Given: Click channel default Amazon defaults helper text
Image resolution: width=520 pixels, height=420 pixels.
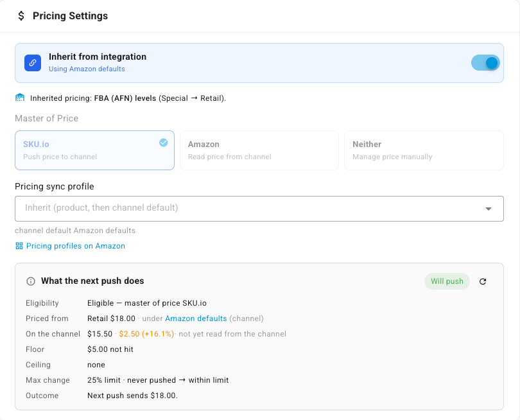Looking at the screenshot, I should (x=75, y=231).
